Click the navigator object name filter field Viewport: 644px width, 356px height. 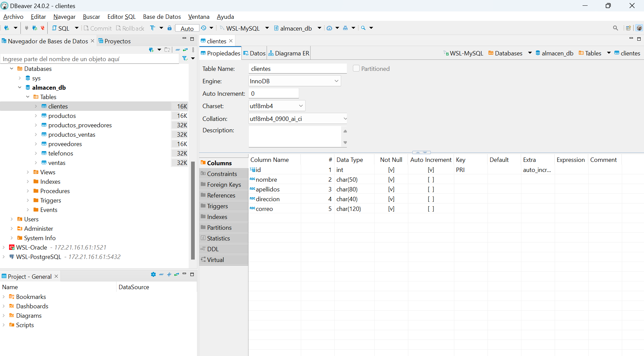(x=90, y=59)
